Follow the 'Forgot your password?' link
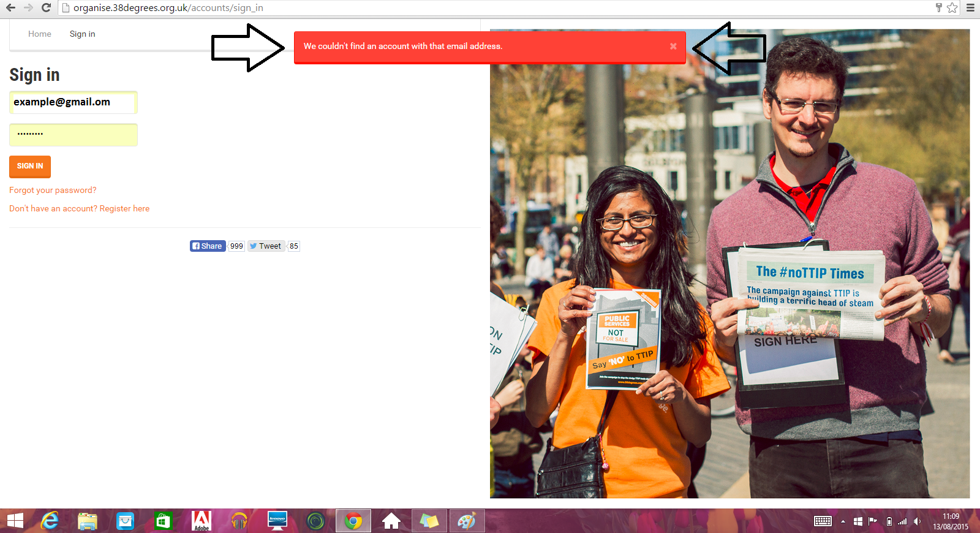Image resolution: width=980 pixels, height=533 pixels. click(x=53, y=191)
